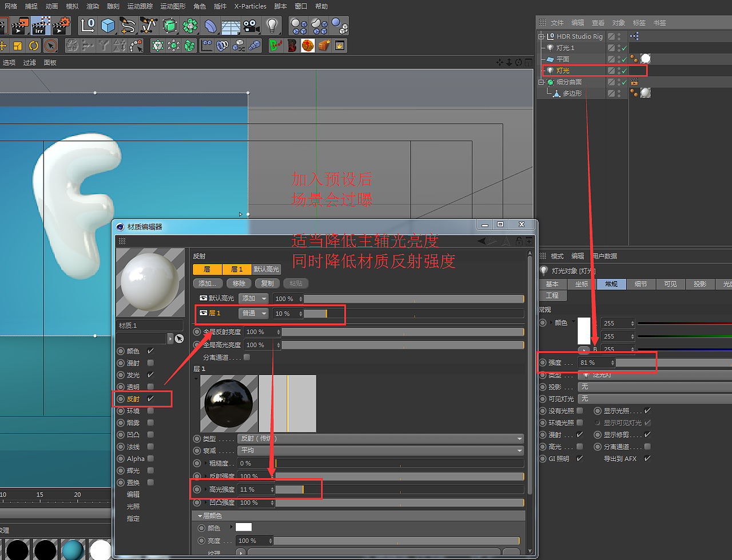This screenshot has width=732, height=560.
Task: Open the 运动图形 menu
Action: pyautogui.click(x=173, y=6)
